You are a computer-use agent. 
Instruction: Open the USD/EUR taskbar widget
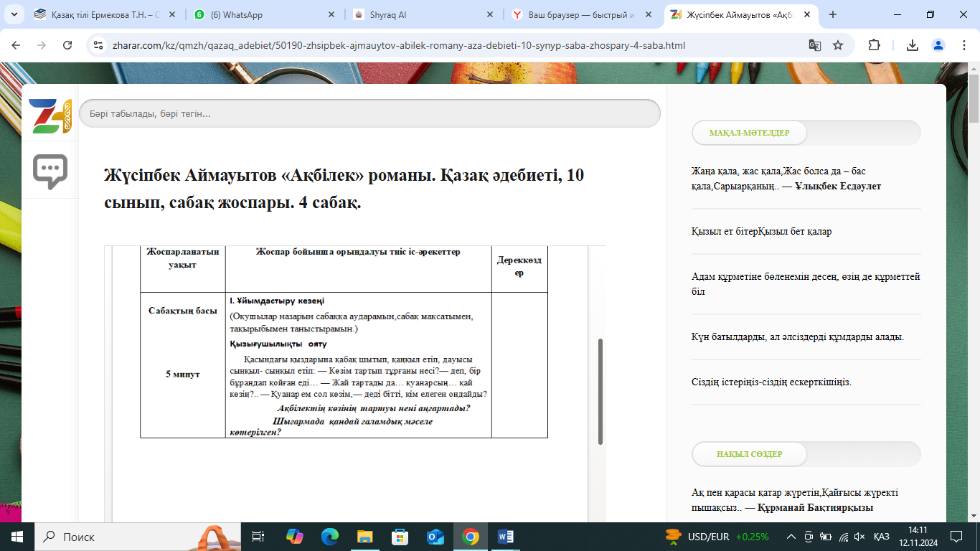click(x=717, y=537)
